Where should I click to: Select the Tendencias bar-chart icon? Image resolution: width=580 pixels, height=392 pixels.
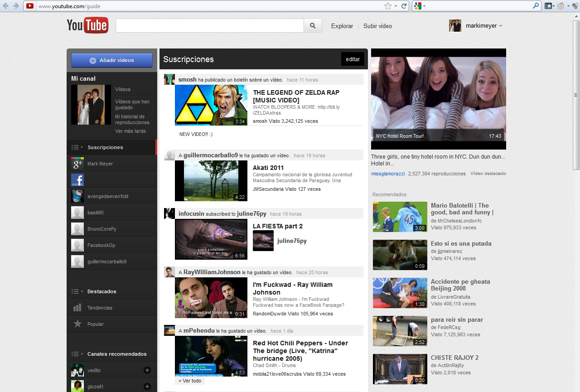[77, 308]
